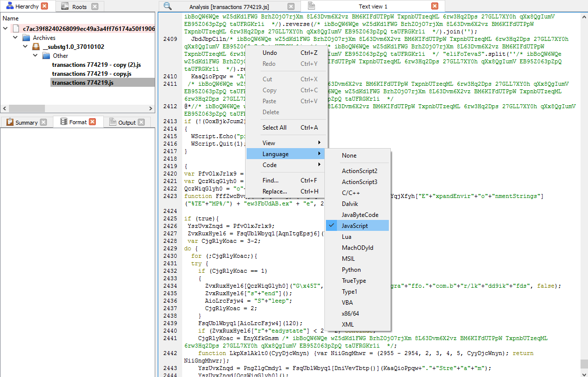This screenshot has height=377, width=588.
Task: Collapse the Other folder node
Action: tap(35, 56)
